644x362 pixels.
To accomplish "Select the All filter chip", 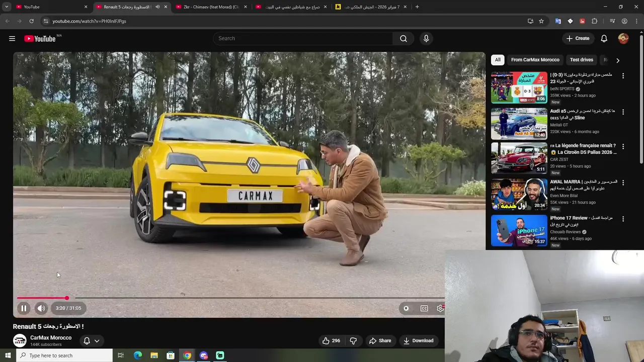I will [x=498, y=60].
